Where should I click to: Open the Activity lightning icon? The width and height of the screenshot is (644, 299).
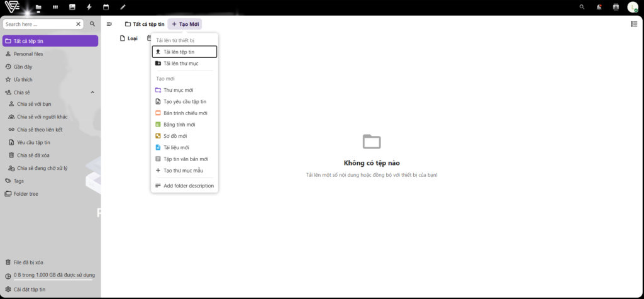coord(89,7)
